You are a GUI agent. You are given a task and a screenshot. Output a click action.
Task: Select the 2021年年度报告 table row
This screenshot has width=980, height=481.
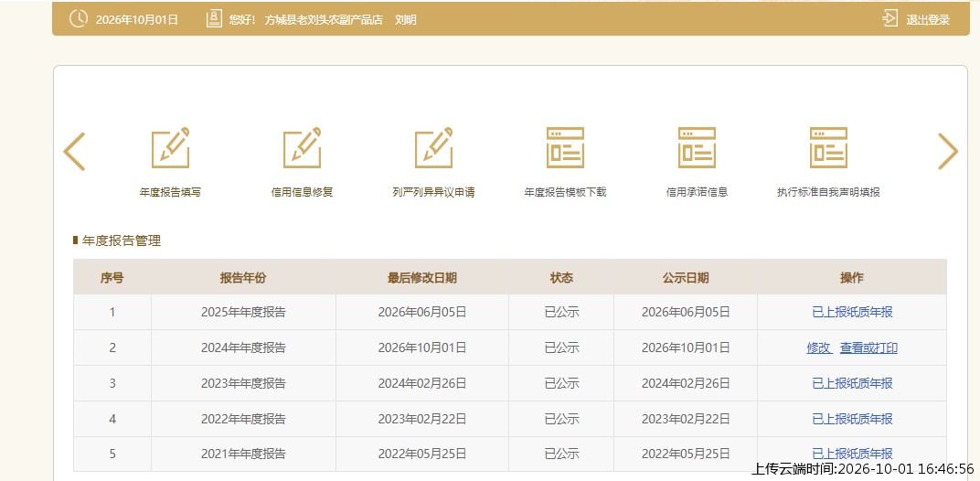click(x=510, y=454)
